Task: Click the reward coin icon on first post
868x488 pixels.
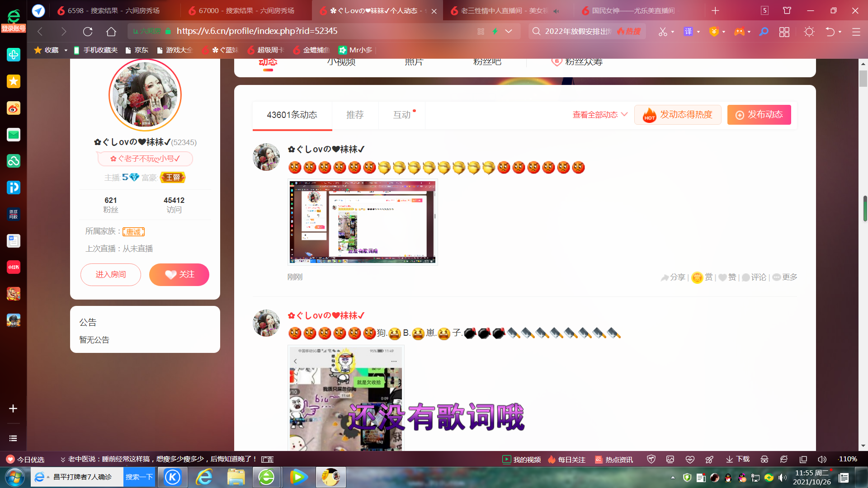Action: [697, 277]
